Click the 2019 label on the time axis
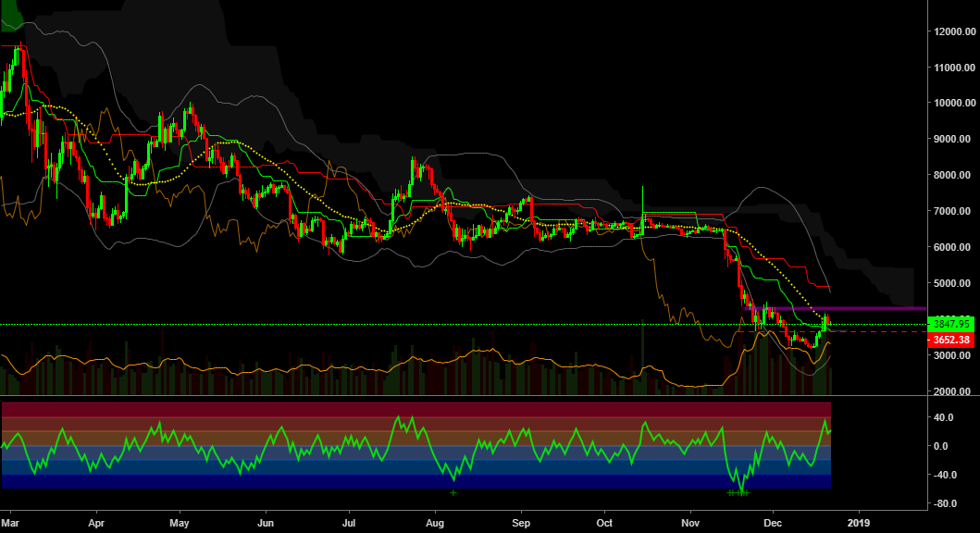Viewport: 980px width, 533px height. [859, 523]
